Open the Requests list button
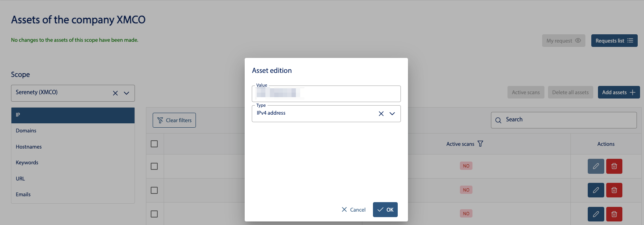This screenshot has height=225, width=644. [x=614, y=41]
